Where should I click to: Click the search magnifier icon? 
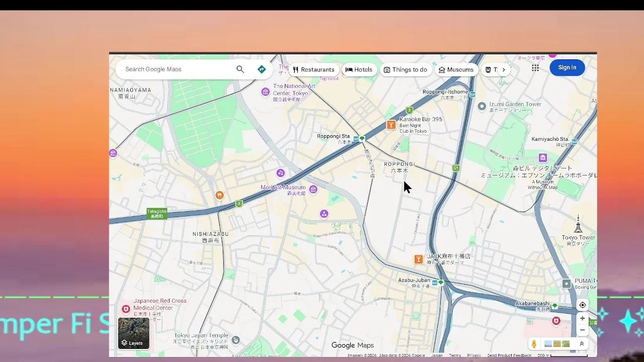point(240,69)
